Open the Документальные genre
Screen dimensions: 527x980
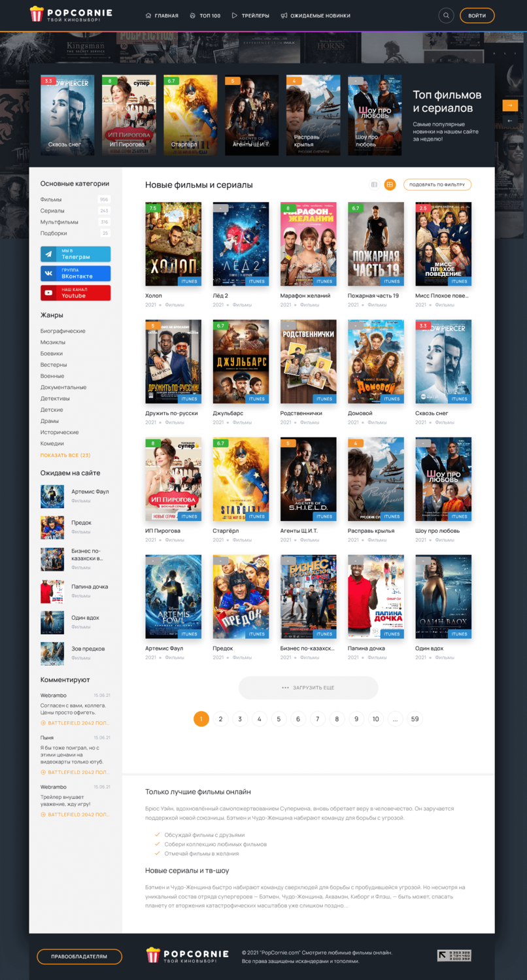click(63, 387)
